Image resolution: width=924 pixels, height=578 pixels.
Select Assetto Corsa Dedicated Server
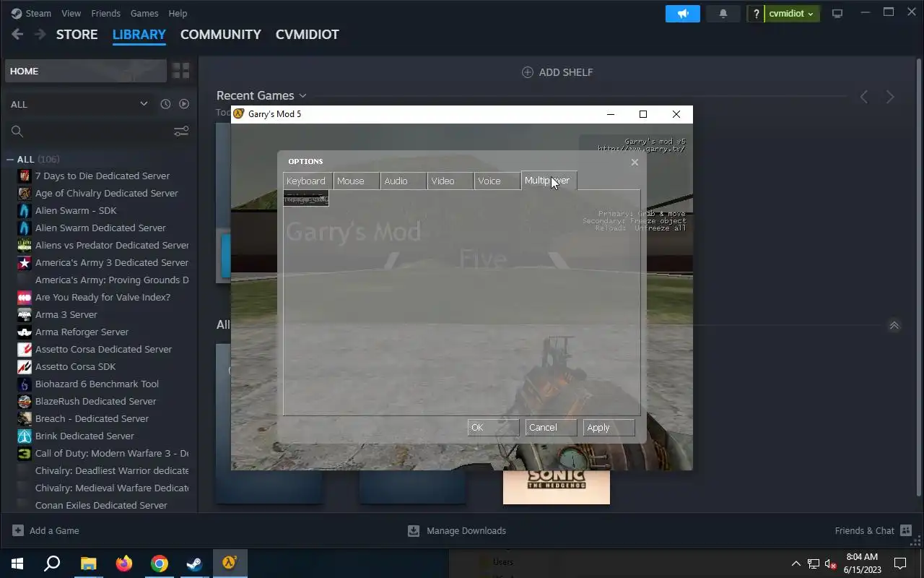tap(103, 349)
